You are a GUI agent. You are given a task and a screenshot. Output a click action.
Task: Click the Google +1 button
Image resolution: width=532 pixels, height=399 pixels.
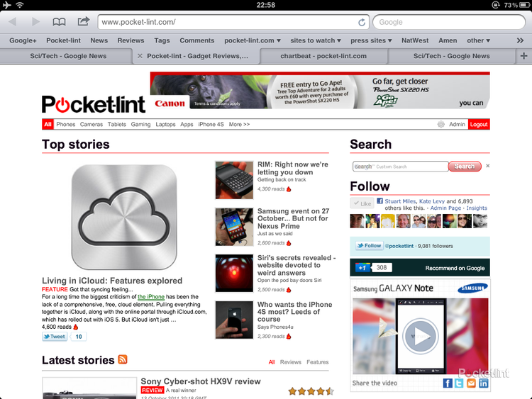point(363,268)
